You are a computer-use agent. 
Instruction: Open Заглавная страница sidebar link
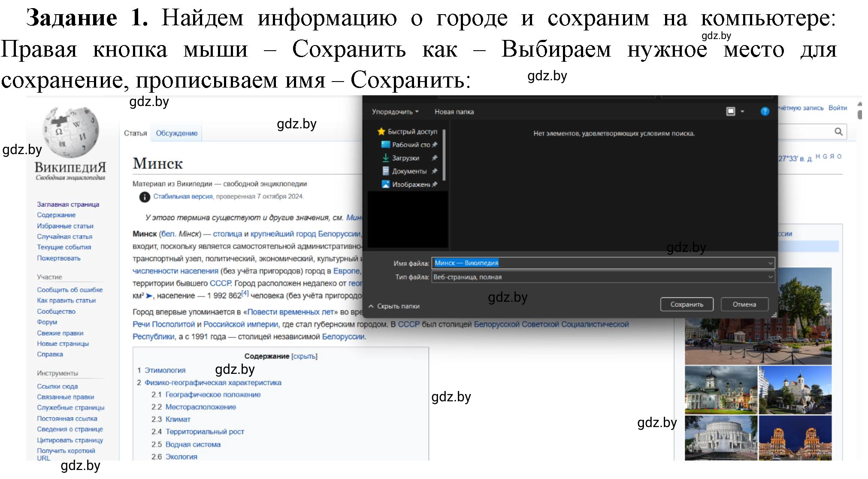point(68,204)
